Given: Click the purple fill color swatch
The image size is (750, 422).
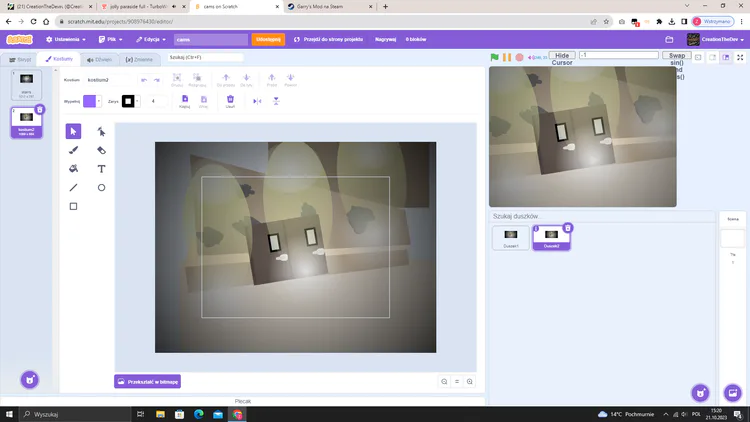Looking at the screenshot, I should tap(89, 101).
